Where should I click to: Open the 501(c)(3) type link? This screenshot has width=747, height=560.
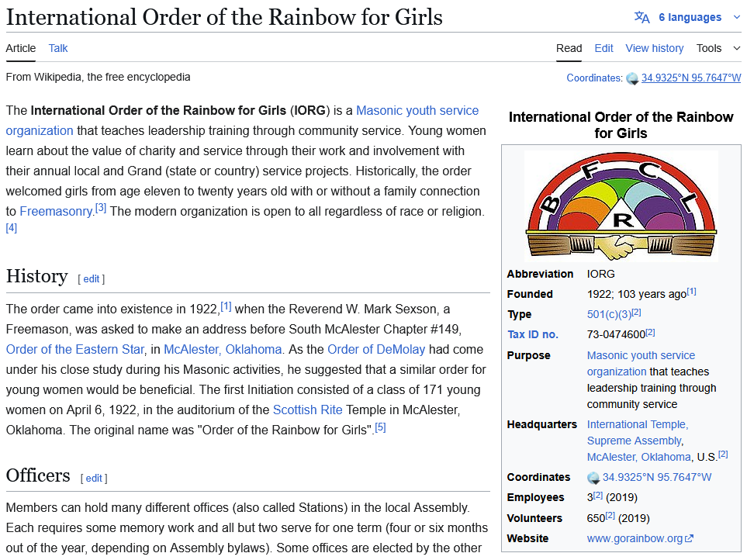pyautogui.click(x=609, y=315)
